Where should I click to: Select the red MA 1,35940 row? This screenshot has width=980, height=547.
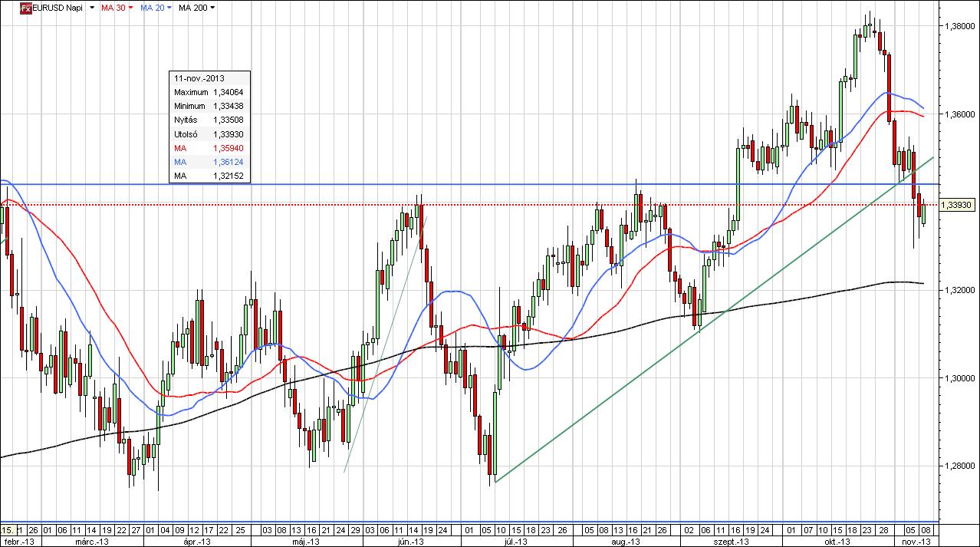[x=209, y=148]
